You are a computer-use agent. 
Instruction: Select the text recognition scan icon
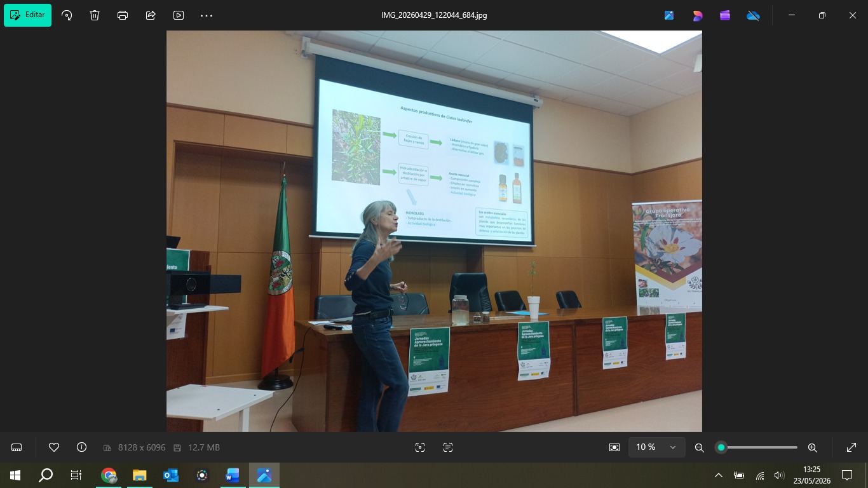click(448, 447)
